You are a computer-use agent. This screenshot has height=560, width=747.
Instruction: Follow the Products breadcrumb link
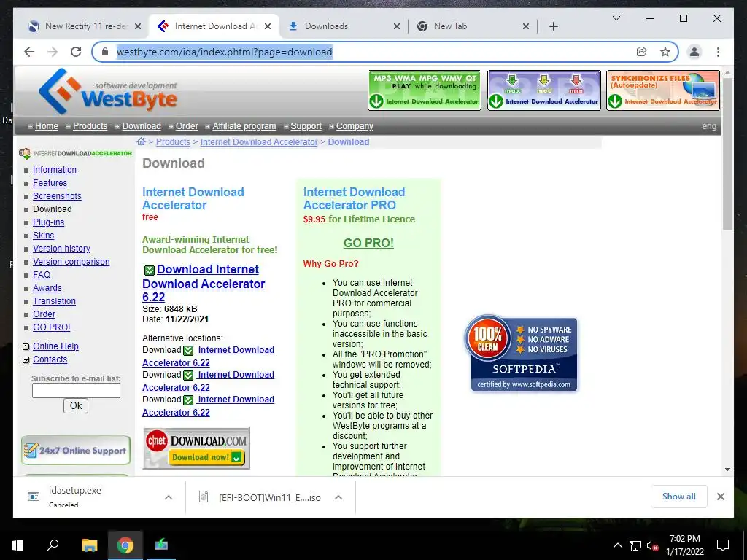tap(173, 142)
